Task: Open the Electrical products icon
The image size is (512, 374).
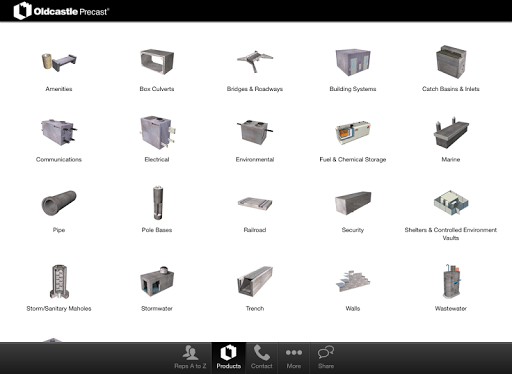Action: click(x=157, y=132)
